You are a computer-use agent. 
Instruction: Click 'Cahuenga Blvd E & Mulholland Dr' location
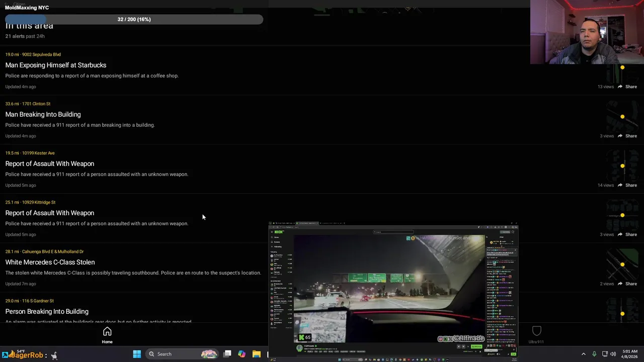[x=53, y=251]
